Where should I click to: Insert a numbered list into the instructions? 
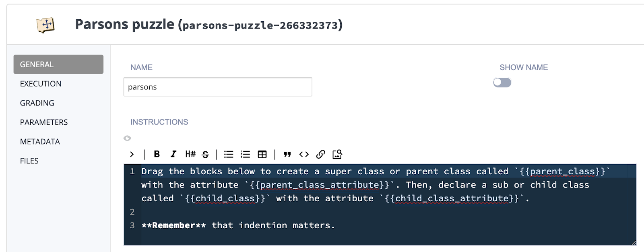coord(245,154)
